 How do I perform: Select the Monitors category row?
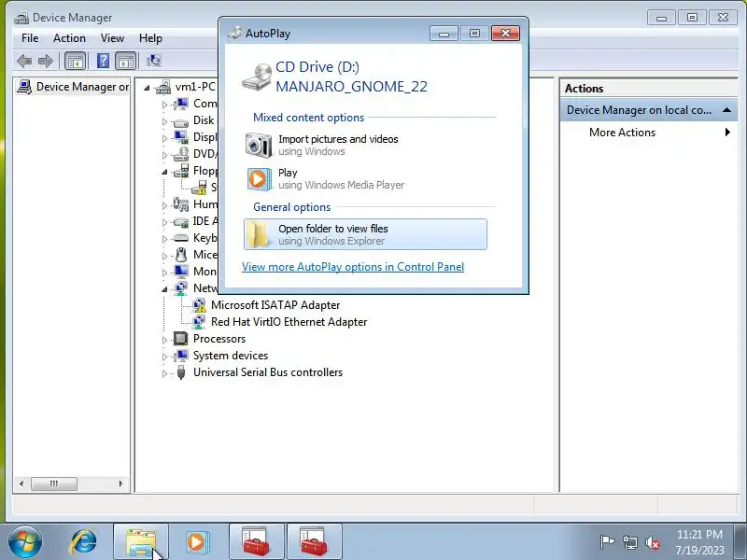pyautogui.click(x=195, y=272)
